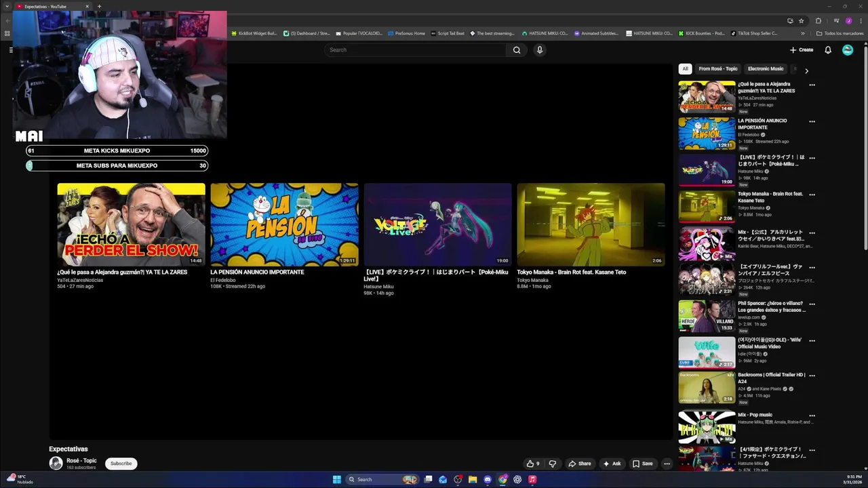
Task: Open the weather widget showing Nublado
Action: pyautogui.click(x=20, y=479)
